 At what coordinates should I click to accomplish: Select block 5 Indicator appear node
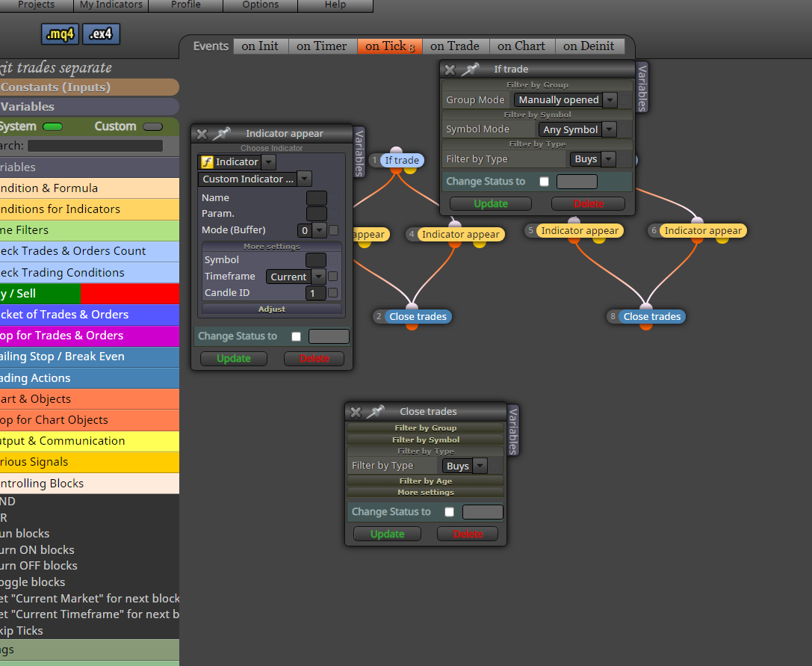[580, 231]
